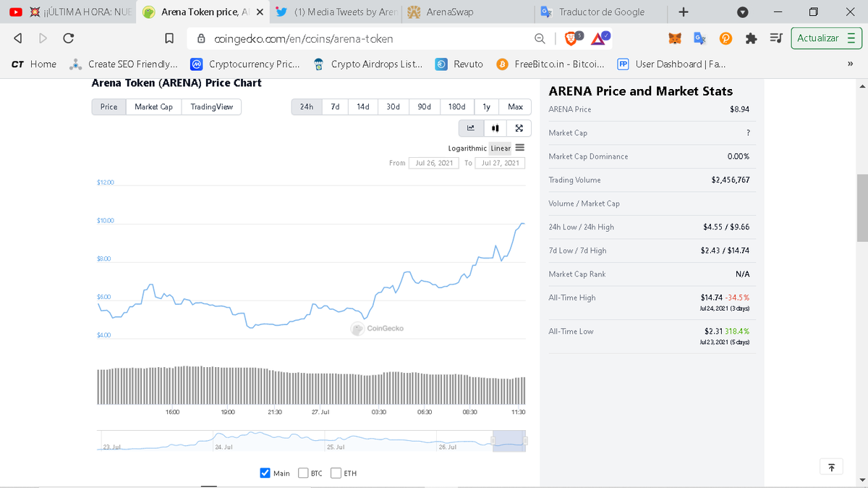Open the Crypto Airdrops List bookmark
This screenshot has width=868, height=488.
pos(368,64)
